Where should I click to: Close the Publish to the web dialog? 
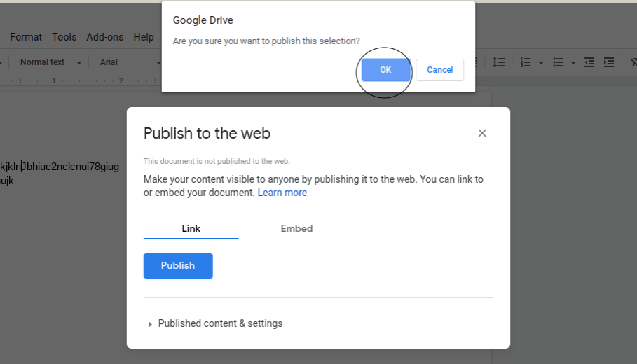(x=482, y=133)
